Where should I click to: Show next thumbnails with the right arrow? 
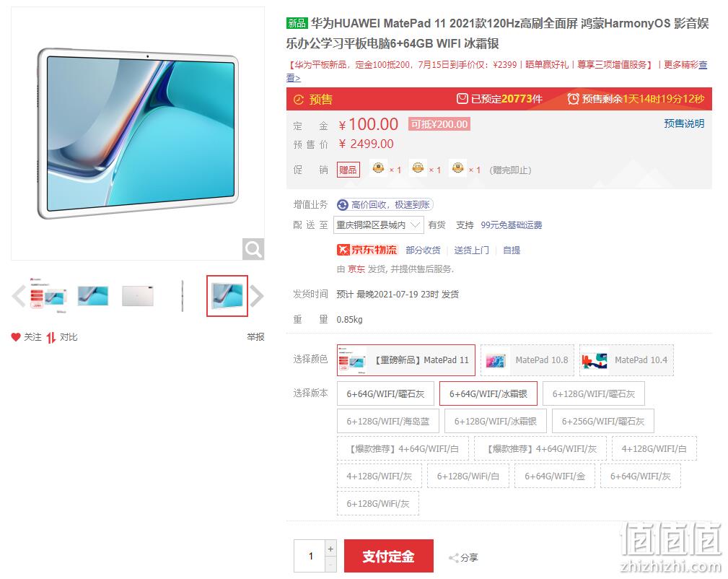click(257, 296)
